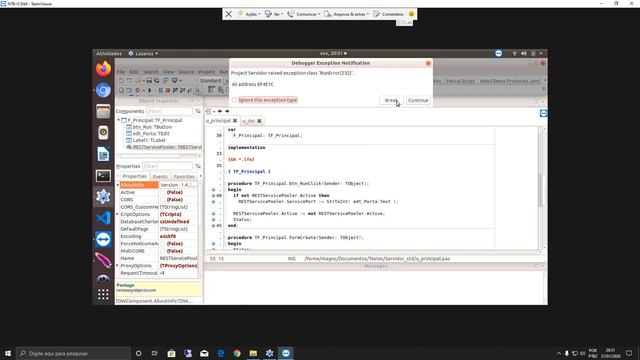The height and width of the screenshot is (360, 640).
Task: Open TeamViewer from the Ubuntu dock
Action: point(103,239)
